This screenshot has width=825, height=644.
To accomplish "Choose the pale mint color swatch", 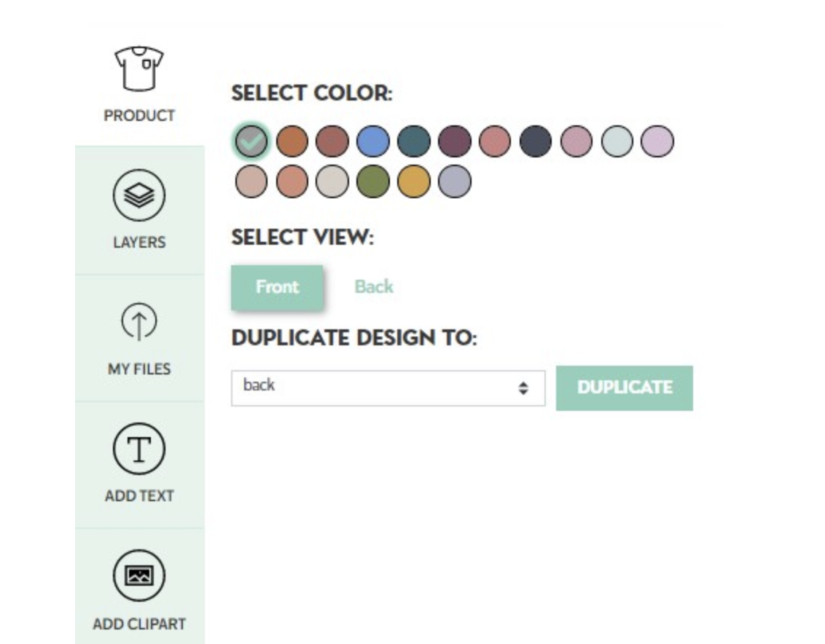I will 617,141.
